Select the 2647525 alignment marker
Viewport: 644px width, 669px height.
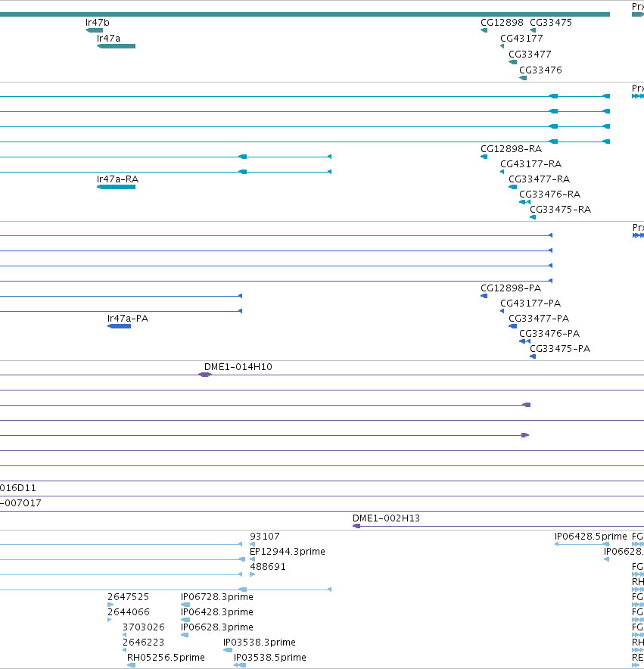110,605
